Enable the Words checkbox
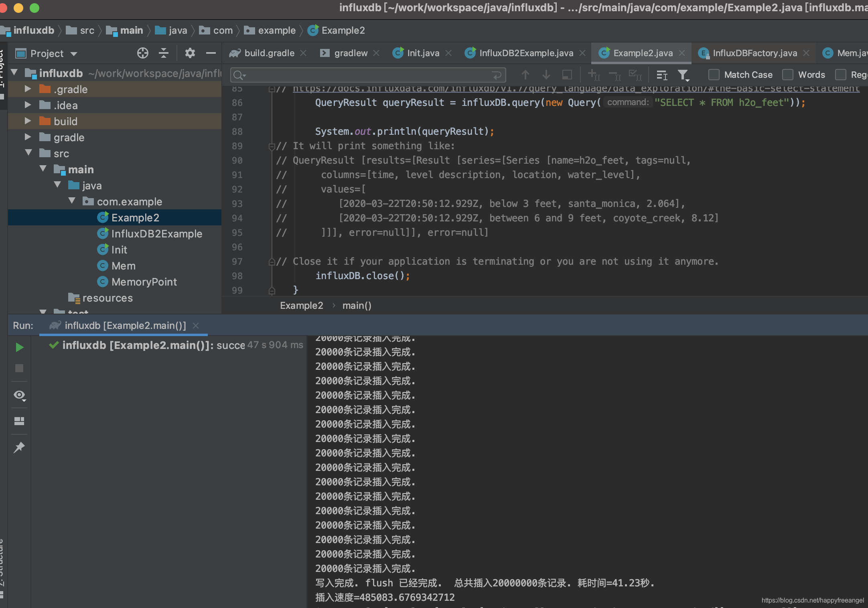Screen dimensions: 868x608 tap(788, 75)
